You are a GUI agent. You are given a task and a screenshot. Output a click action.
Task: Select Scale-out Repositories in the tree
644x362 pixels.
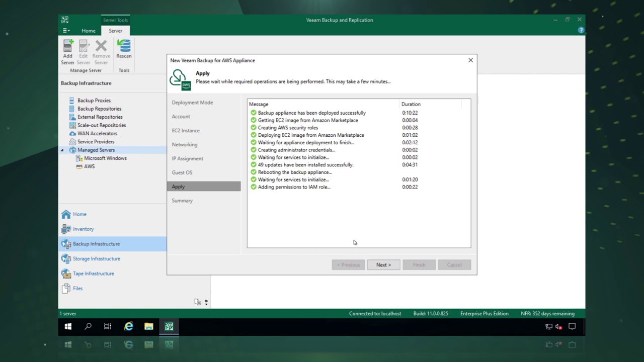click(102, 125)
